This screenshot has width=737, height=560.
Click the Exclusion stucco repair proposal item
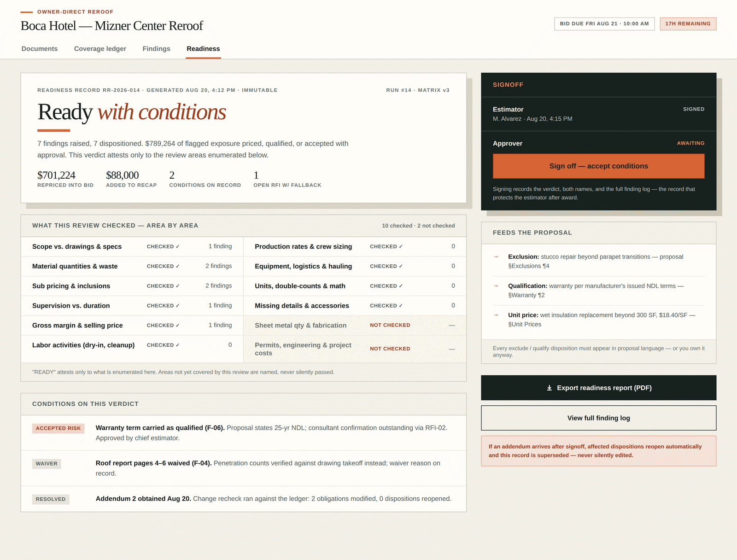[598, 262]
